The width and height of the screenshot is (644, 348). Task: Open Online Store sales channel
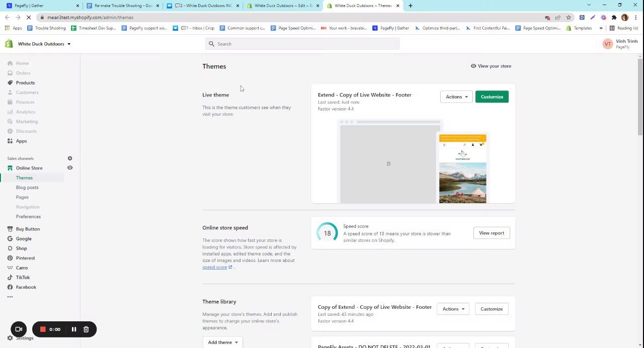(29, 168)
